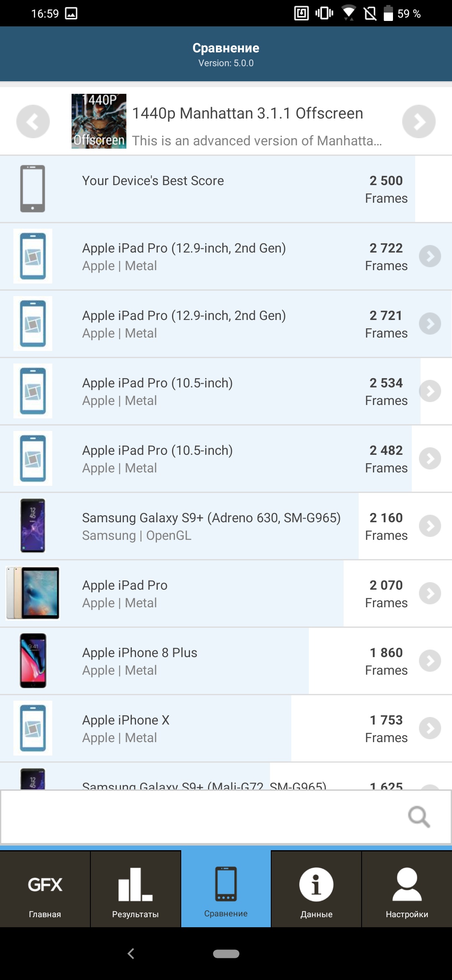Expand Apple iPhone 8 Plus chevron
This screenshot has width=452, height=980.
430,661
